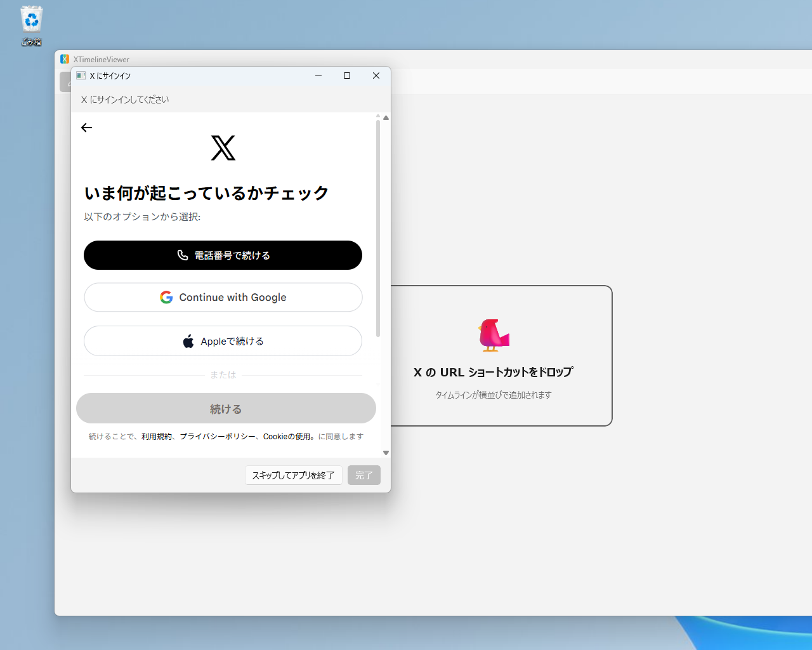Click the 完了 button
812x650 pixels.
(x=364, y=475)
